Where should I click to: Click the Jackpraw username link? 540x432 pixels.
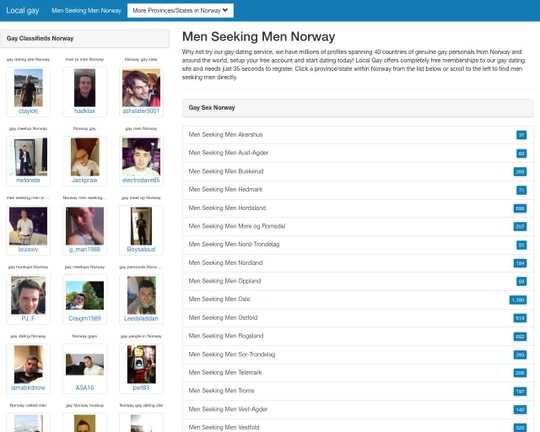[85, 180]
